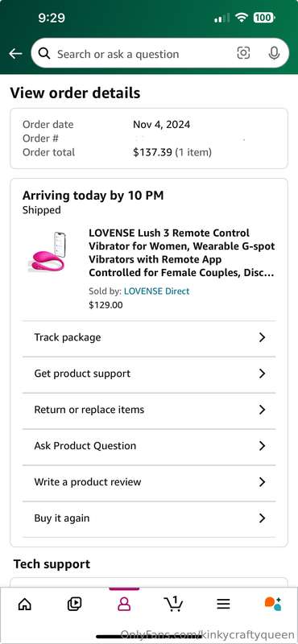Tap the pink product thumbnail image

coord(49,252)
